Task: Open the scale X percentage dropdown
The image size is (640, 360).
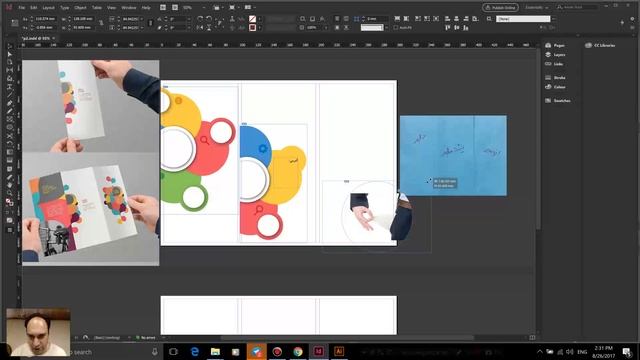Action: [x=142, y=19]
